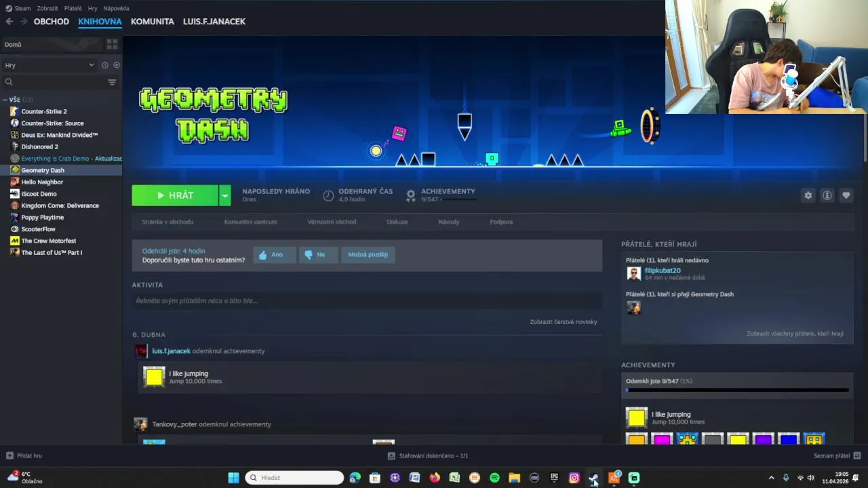Open the Návody tab

pyautogui.click(x=449, y=222)
